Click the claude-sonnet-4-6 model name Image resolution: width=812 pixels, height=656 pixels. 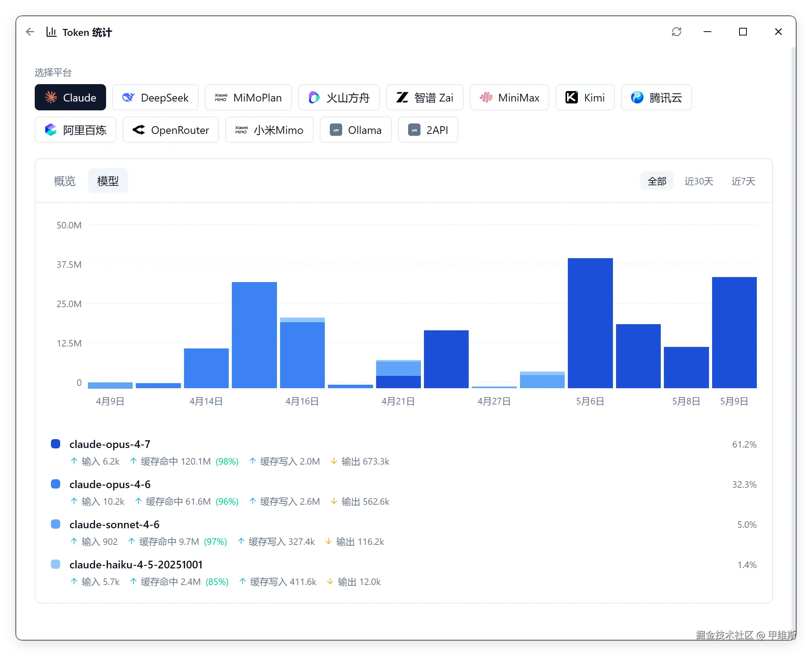tap(114, 524)
